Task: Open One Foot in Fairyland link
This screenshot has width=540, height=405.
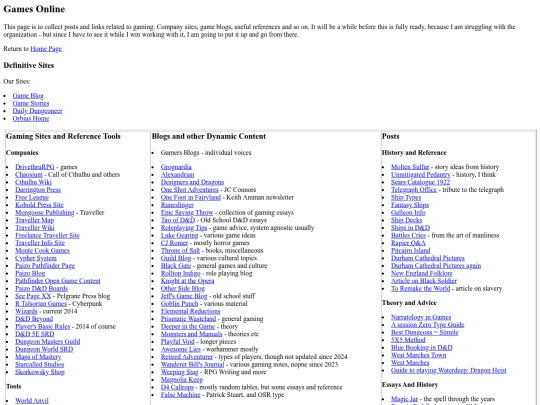Action: pyautogui.click(x=191, y=197)
